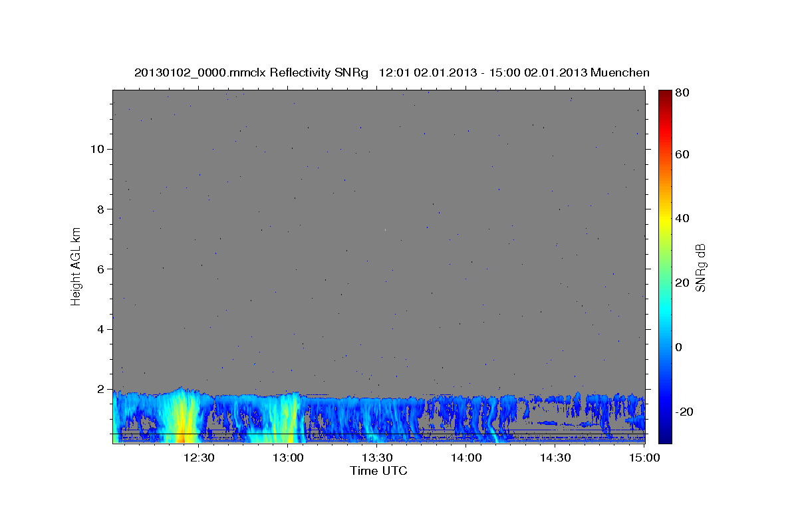This screenshot has height=532, width=798.
Task: Click the 'Time UTC' axis label
Action: click(x=378, y=471)
